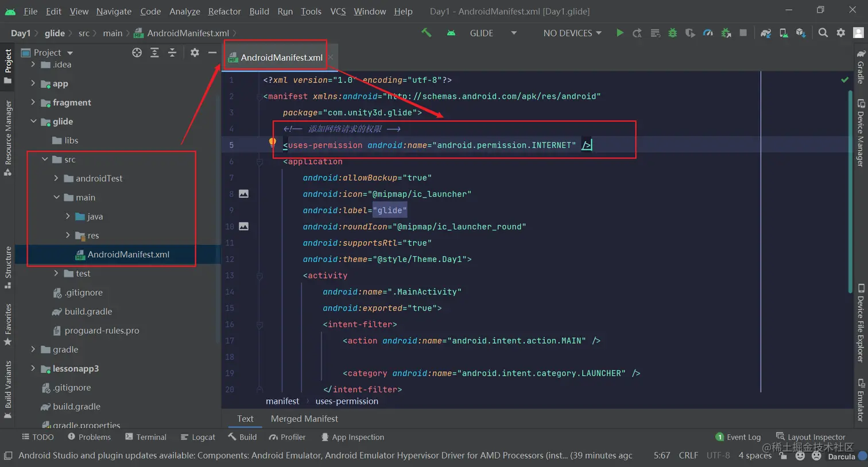Open the File menu
The width and height of the screenshot is (868, 467).
pyautogui.click(x=30, y=11)
